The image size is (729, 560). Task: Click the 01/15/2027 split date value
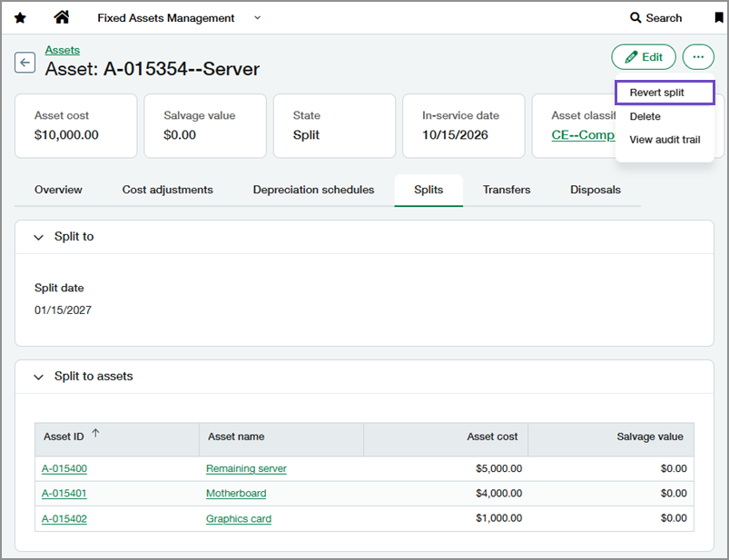tap(63, 310)
